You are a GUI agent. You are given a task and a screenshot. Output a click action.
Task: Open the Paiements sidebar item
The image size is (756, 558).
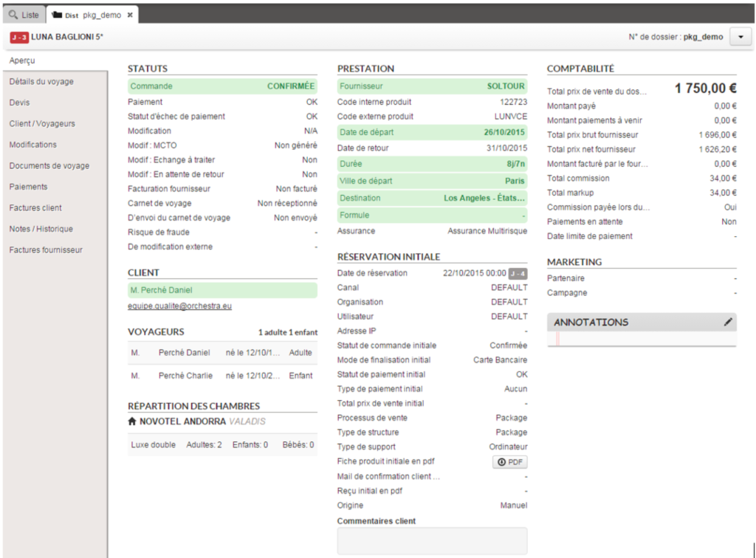(x=29, y=187)
